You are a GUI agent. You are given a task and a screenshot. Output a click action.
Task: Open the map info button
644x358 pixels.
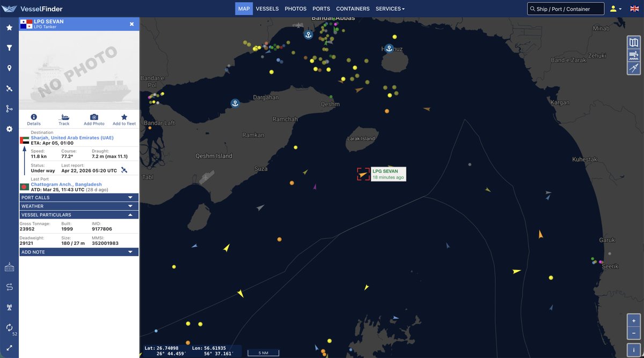pos(634,349)
